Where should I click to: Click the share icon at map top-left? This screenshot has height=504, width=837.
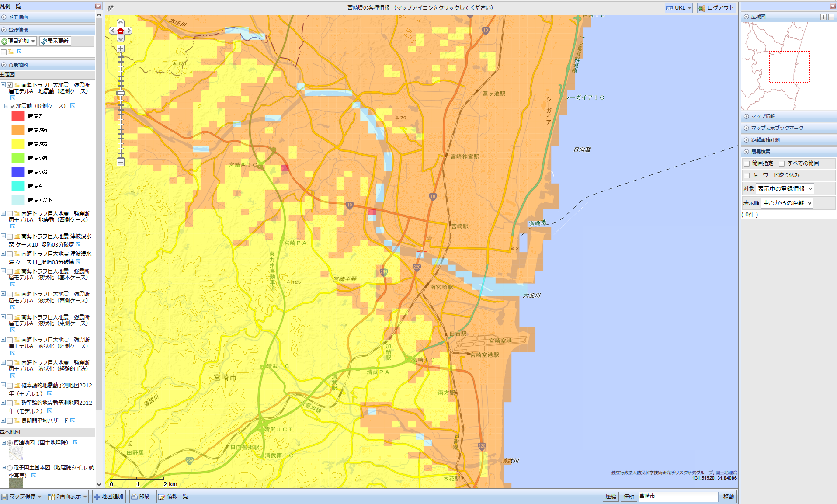click(x=111, y=8)
